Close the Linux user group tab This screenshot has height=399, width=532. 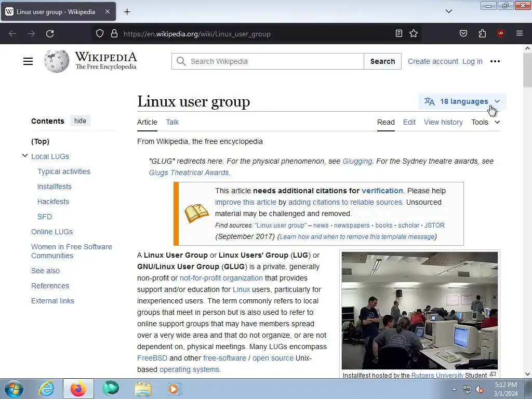tap(107, 11)
